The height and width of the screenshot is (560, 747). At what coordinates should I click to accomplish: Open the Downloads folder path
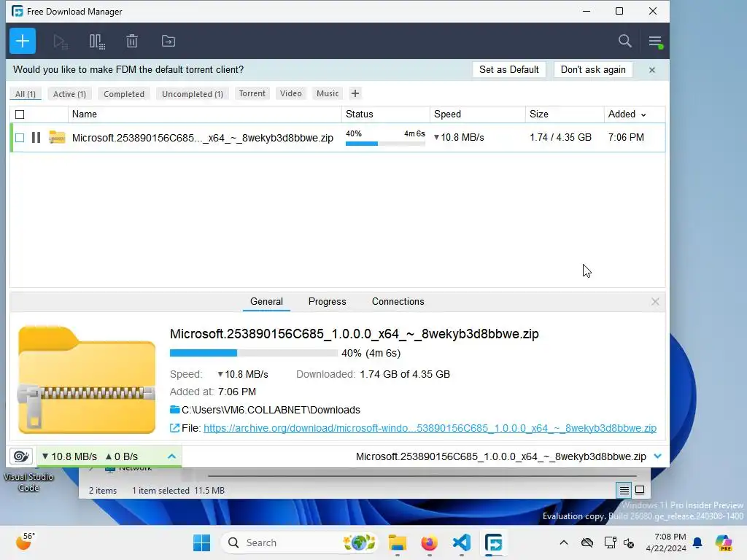coord(271,410)
